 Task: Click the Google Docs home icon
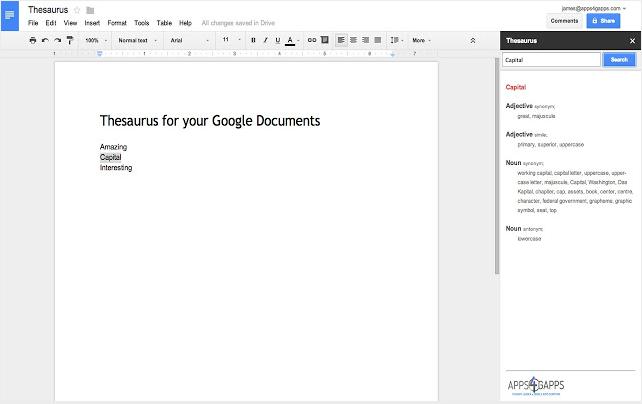click(10, 16)
